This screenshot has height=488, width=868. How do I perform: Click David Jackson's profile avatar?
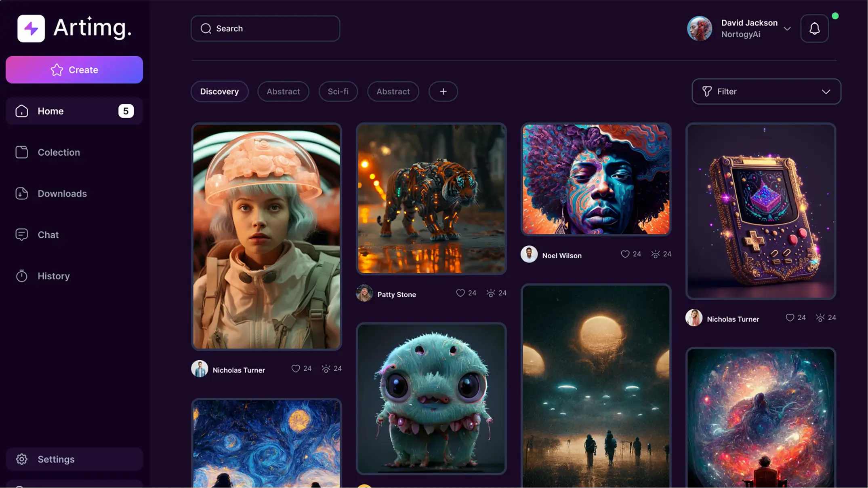[x=699, y=29]
